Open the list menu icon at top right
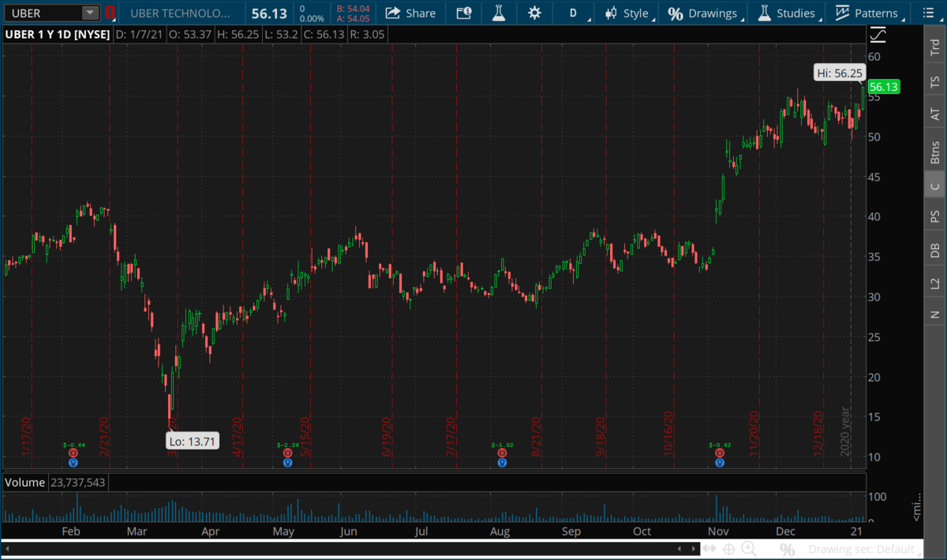Viewport: 947px width, 560px height. 927,13
